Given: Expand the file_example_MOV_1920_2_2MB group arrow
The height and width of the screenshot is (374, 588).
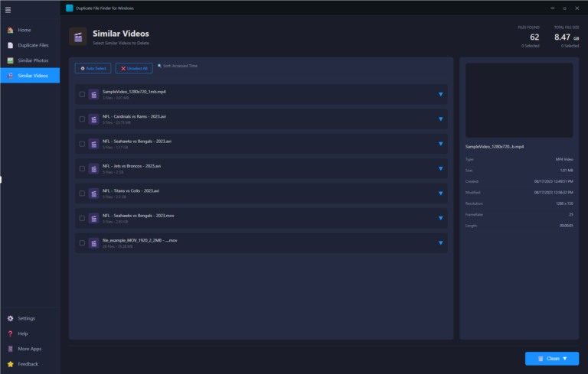Looking at the screenshot, I should [x=441, y=243].
